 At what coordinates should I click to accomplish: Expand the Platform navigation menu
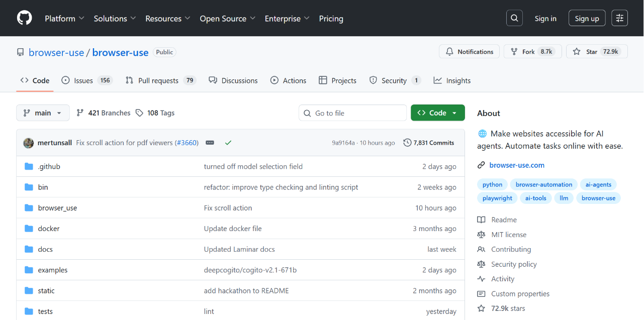[64, 19]
